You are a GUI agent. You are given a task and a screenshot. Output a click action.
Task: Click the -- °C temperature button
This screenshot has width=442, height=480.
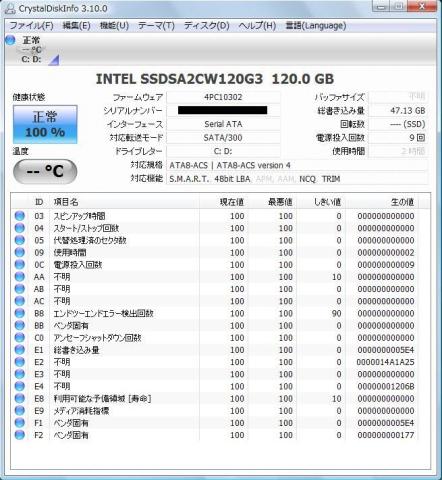tap(45, 171)
